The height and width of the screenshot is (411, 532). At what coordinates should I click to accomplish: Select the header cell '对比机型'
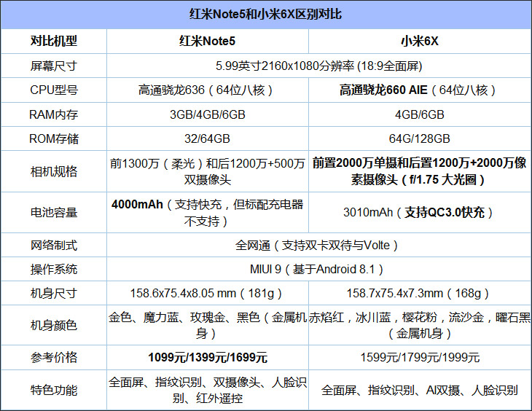pyautogui.click(x=54, y=41)
